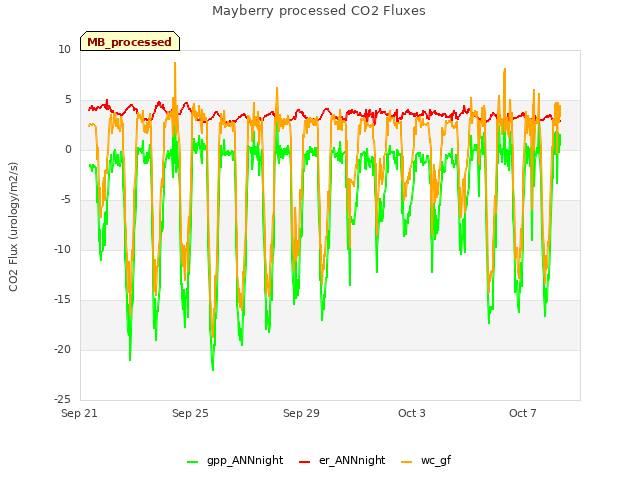Click the y-axis value 5
The image size is (640, 480).
(x=68, y=100)
